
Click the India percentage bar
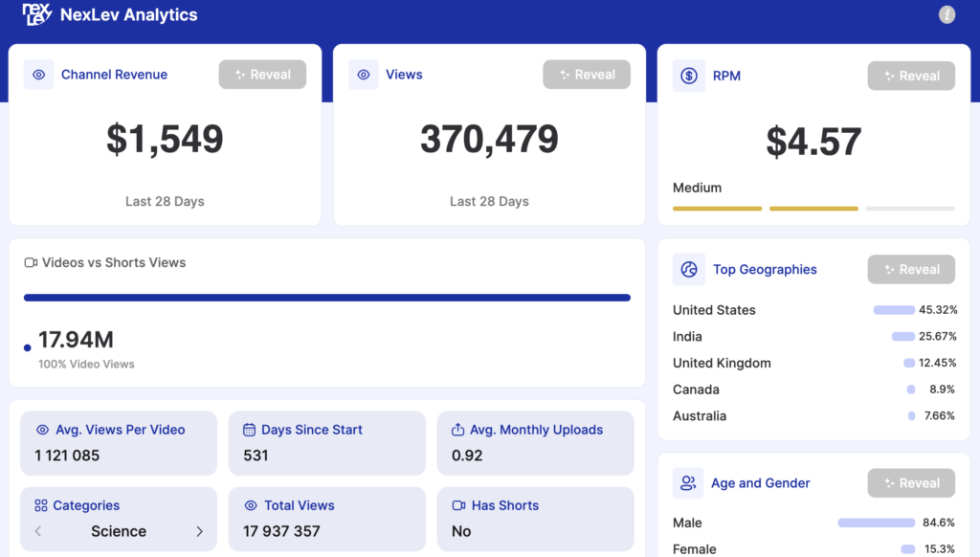[x=903, y=336]
